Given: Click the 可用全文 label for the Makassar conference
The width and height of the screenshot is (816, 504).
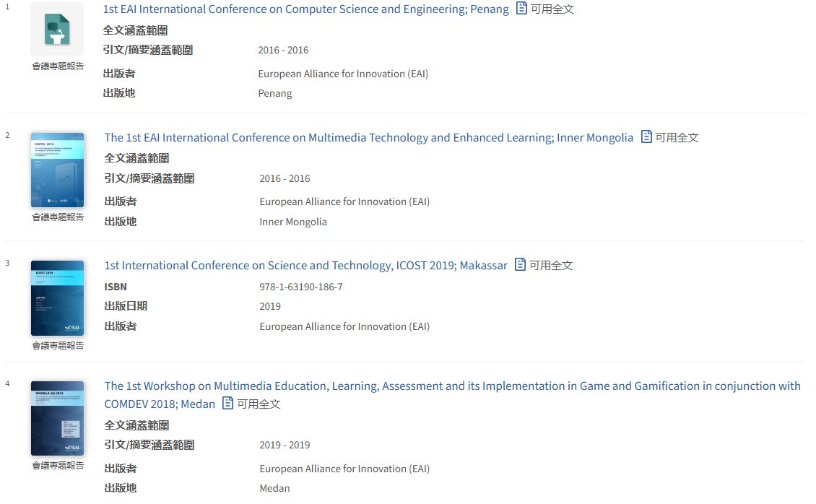Looking at the screenshot, I should click(x=551, y=266).
